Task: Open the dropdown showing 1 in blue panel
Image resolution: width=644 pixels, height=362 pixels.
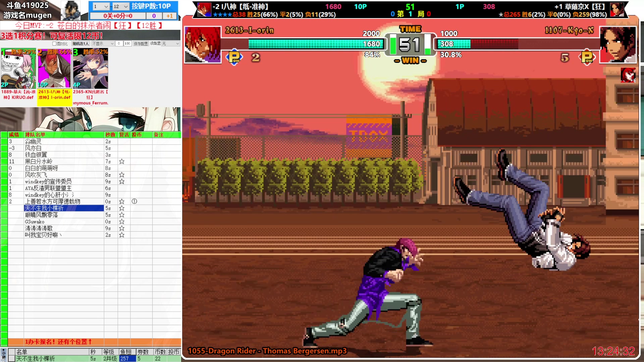Action: (101, 6)
